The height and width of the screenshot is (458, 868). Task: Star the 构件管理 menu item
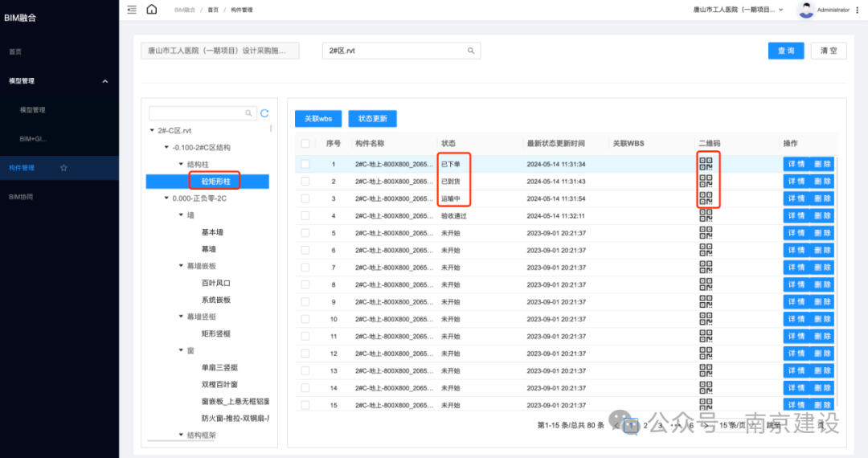pos(63,168)
